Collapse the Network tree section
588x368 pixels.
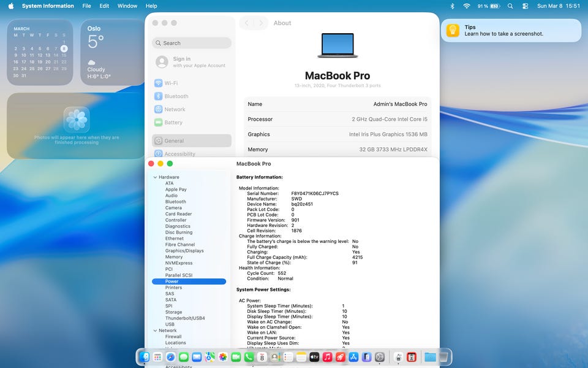(154, 331)
